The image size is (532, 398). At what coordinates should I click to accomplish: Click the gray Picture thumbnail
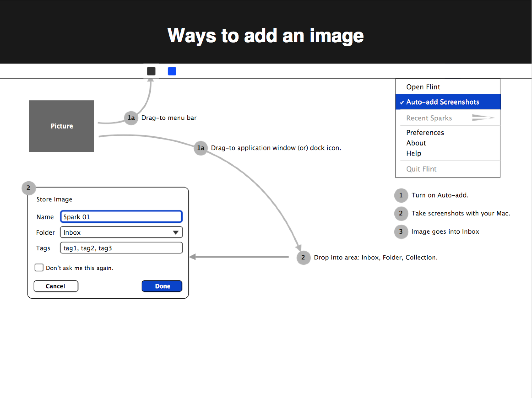62,126
